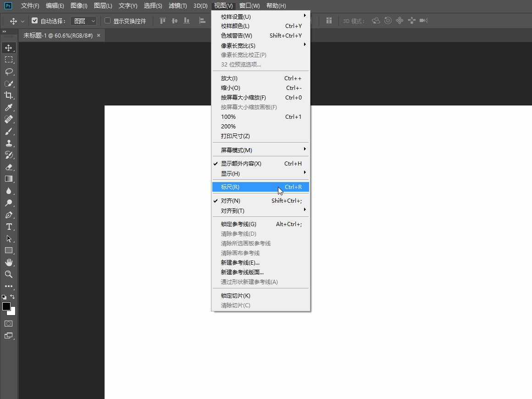The width and height of the screenshot is (532, 399).
Task: Select the Brush tool
Action: point(9,131)
